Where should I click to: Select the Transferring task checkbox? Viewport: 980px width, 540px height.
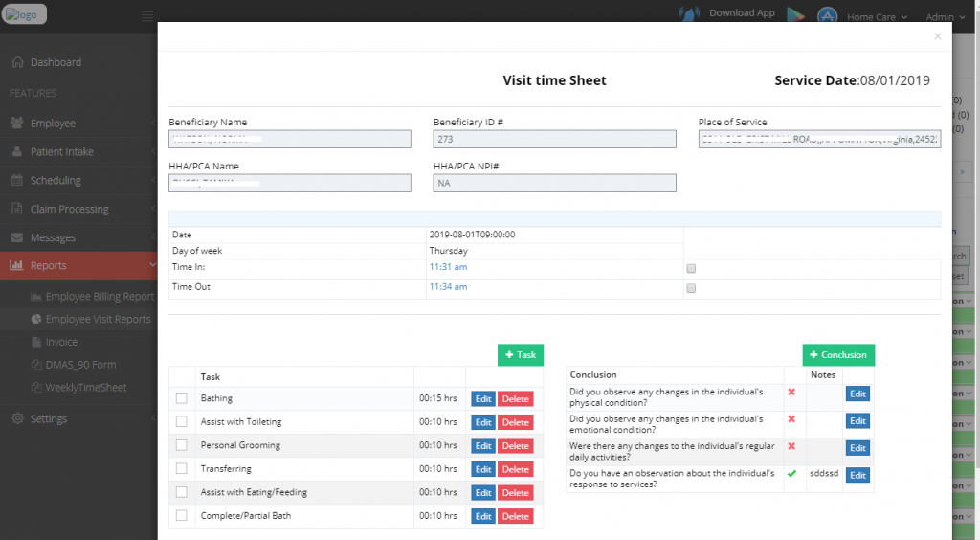click(x=181, y=469)
